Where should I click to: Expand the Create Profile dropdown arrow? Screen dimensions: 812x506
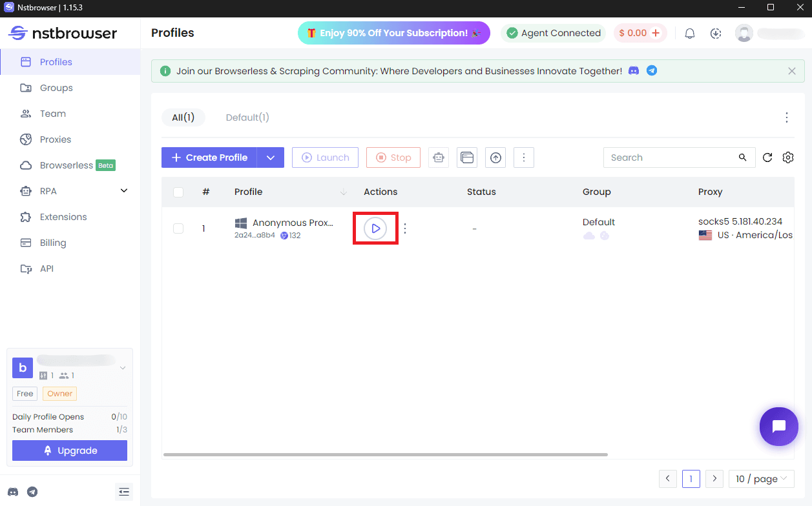tap(271, 157)
